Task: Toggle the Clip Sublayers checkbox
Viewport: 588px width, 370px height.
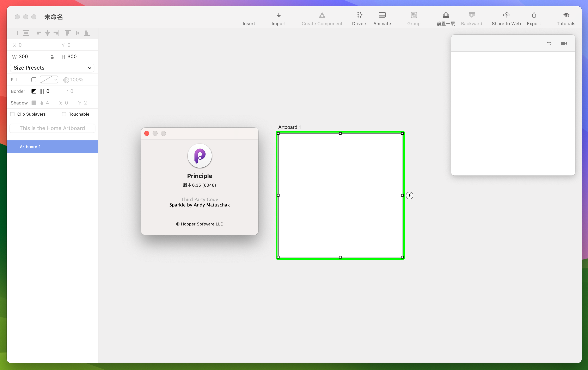Action: point(12,114)
